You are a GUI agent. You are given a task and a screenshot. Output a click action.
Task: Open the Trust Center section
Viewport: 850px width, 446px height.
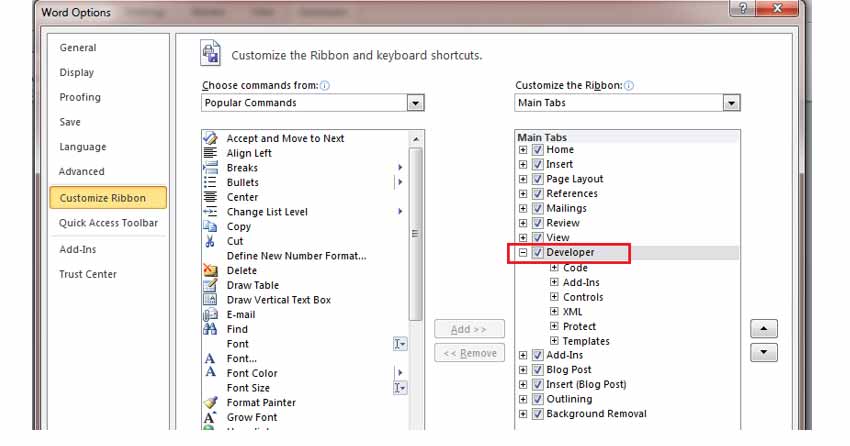[x=88, y=274]
